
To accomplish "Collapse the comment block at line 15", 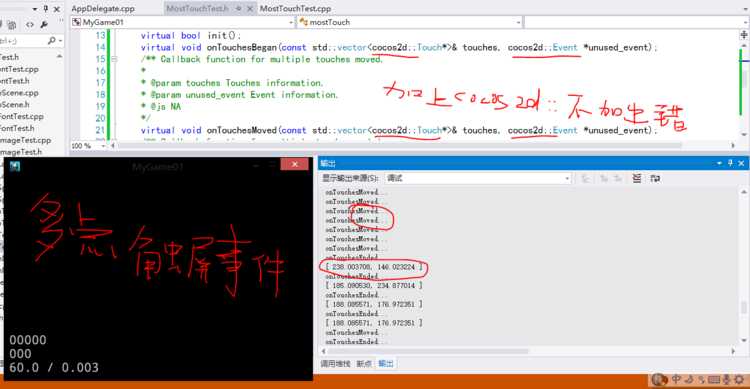I will (114, 59).
